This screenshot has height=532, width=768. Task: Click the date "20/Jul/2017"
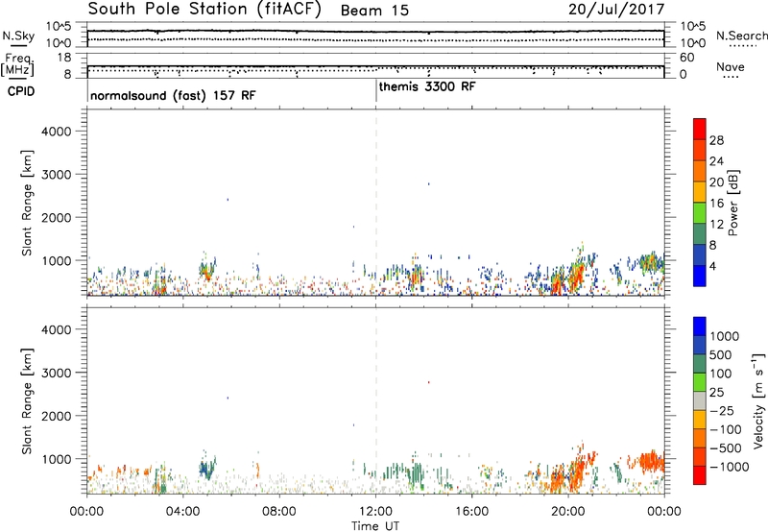[x=616, y=10]
